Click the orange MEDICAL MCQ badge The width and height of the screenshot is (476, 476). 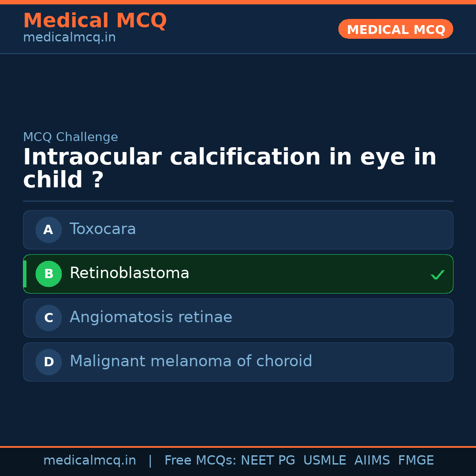[x=395, y=29]
